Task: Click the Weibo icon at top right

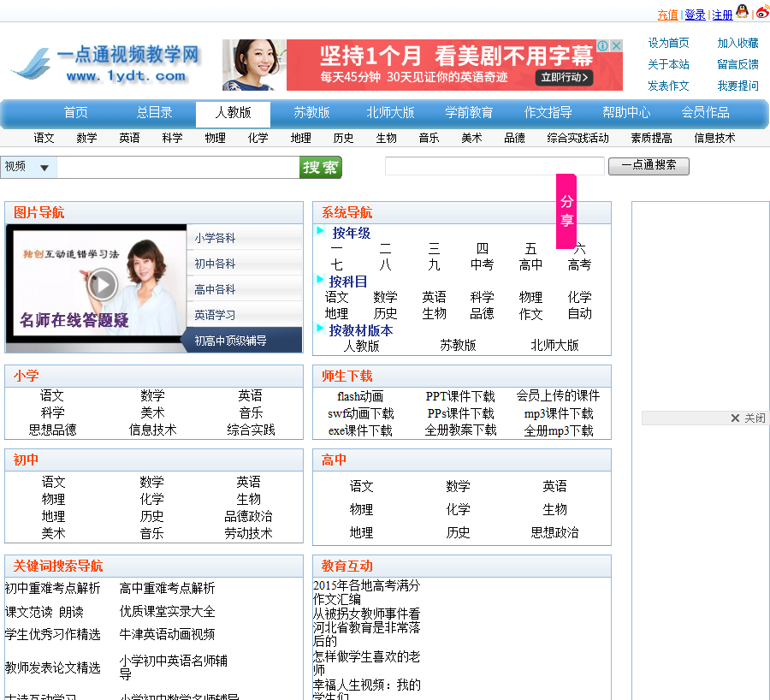Action: (x=763, y=12)
